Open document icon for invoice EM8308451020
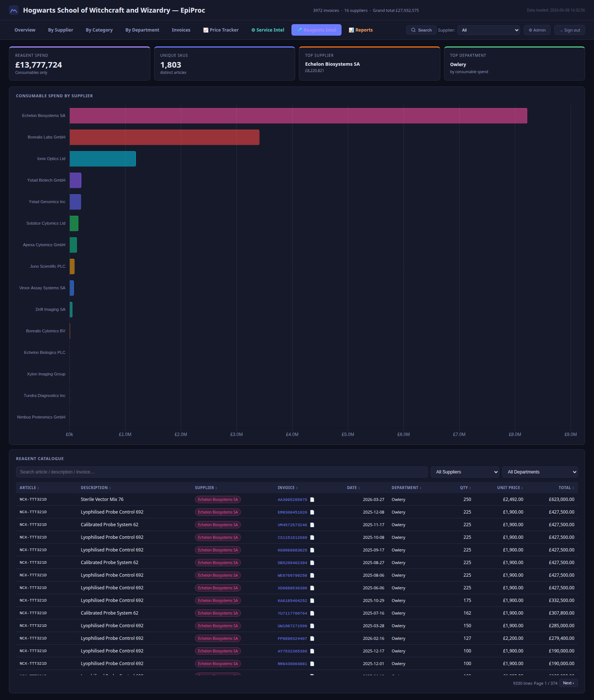This screenshot has width=594, height=700. [x=312, y=512]
